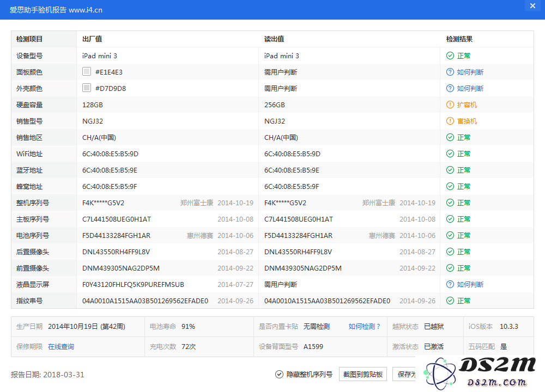
Task: Click the green check icon in WiFi地址 row
Action: [450, 154]
